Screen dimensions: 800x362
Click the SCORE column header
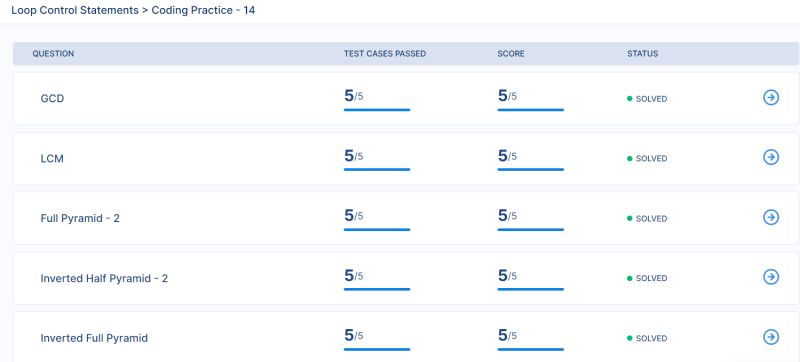tap(511, 54)
